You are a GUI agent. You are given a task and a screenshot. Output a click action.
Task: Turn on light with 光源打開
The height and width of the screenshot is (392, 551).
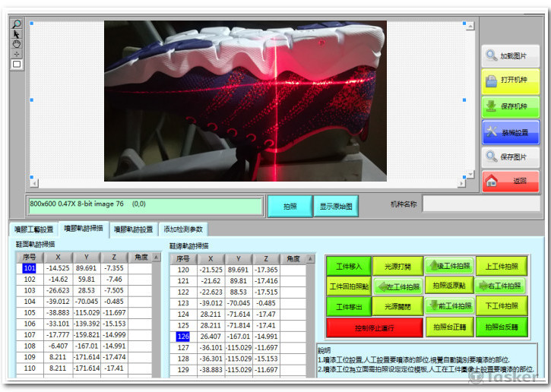[x=397, y=266]
